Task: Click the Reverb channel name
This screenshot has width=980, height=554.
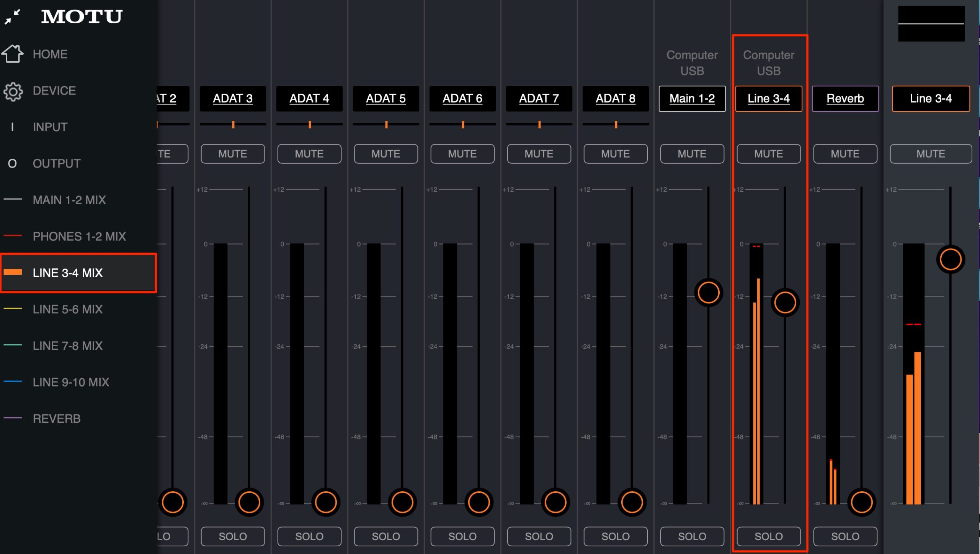Action: (845, 99)
